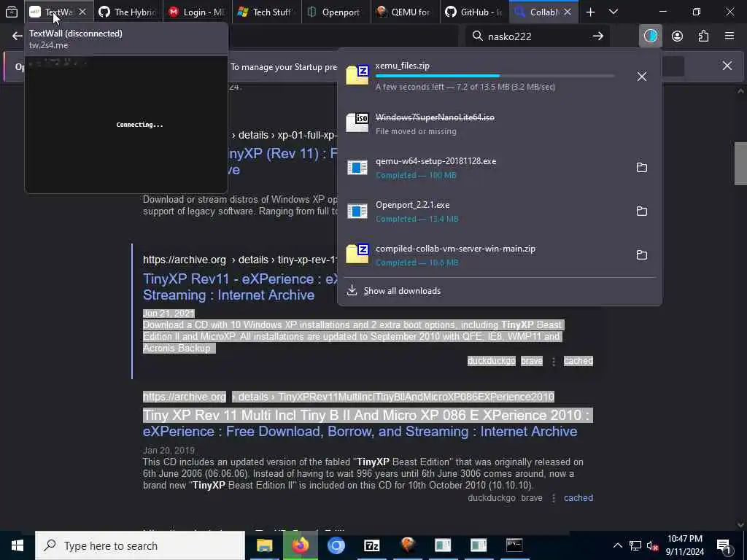747x560 pixels.
Task: Open the Firefox hamburger menu
Action: (x=729, y=36)
